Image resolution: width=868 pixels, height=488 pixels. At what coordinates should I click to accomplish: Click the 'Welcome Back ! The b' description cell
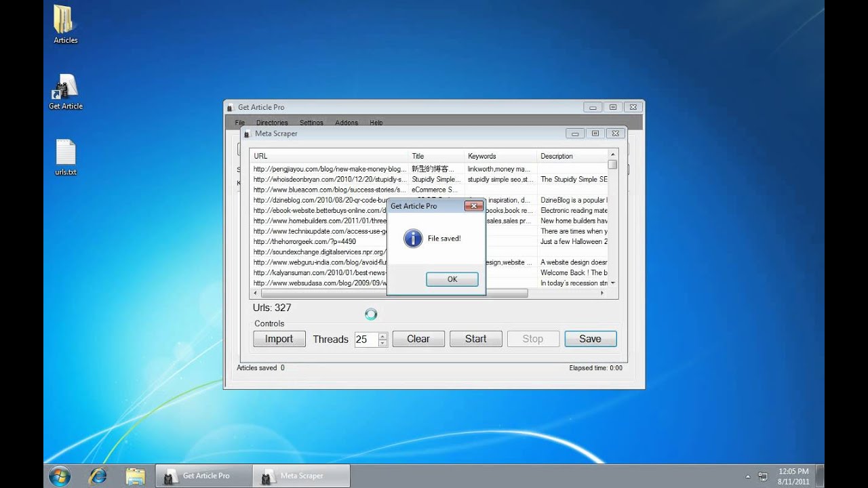point(573,272)
